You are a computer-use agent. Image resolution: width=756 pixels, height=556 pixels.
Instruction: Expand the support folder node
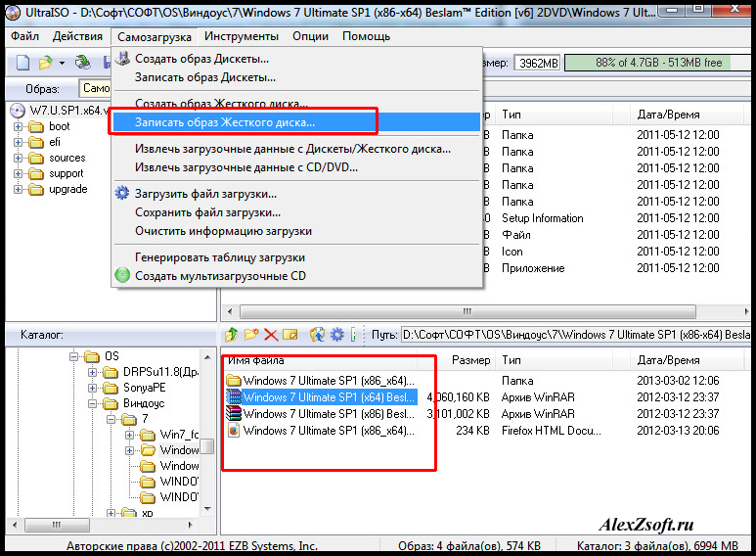tap(18, 174)
